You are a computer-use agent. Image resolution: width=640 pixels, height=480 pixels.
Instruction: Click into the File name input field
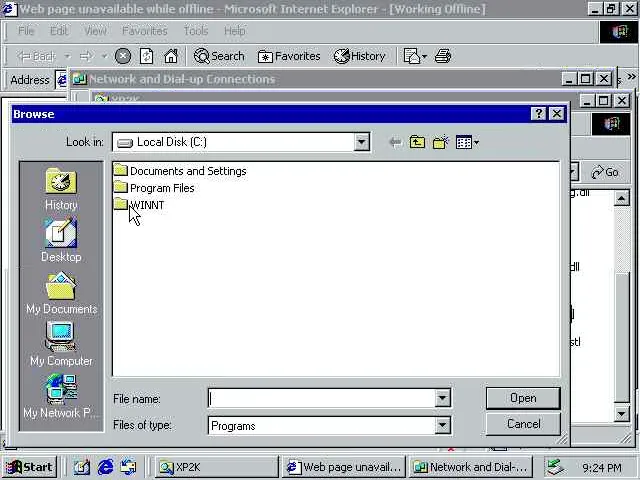[321, 398]
